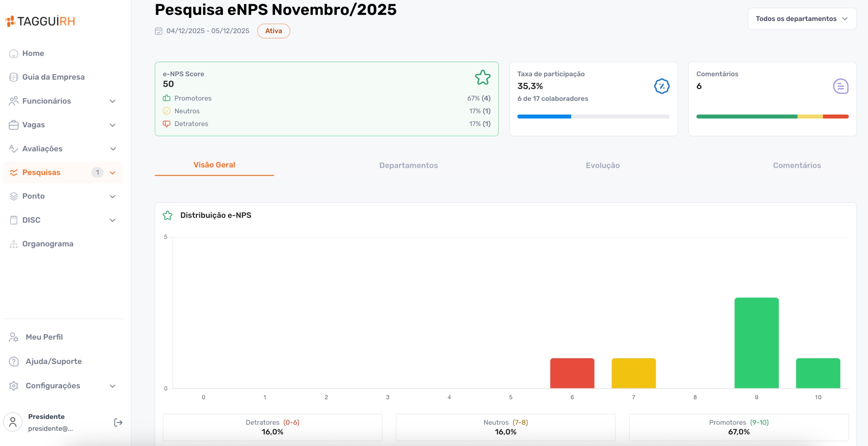Switch to the Departamentos tab
Screen dimensions: 868x446
click(408, 165)
